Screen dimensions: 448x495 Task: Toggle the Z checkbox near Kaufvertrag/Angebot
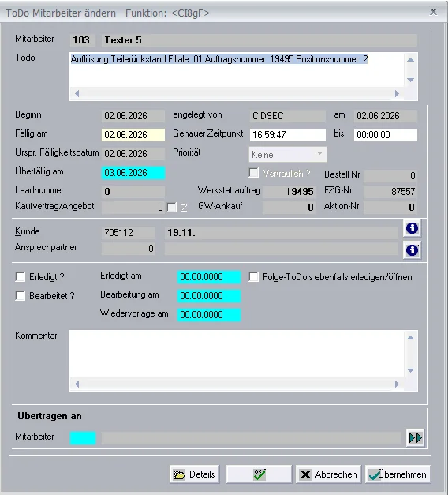[172, 208]
